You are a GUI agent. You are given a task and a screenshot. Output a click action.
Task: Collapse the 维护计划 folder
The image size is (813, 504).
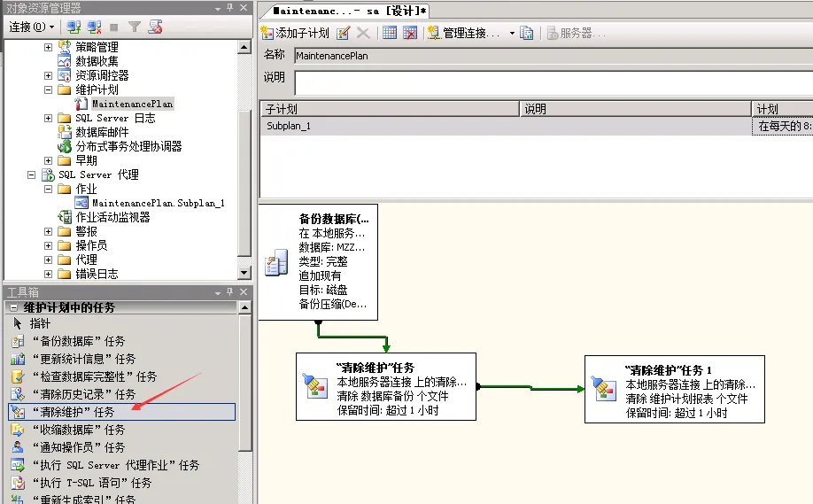48,89
